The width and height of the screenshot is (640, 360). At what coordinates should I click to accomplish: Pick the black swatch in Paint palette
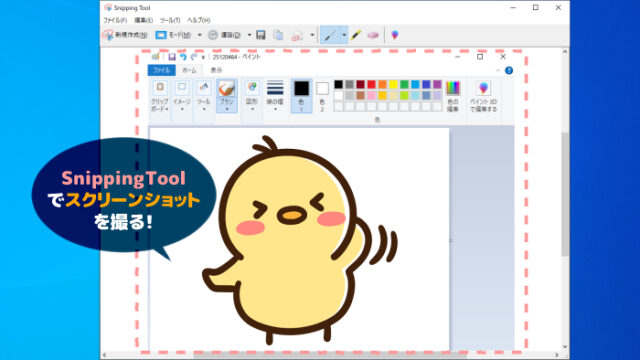pyautogui.click(x=338, y=84)
